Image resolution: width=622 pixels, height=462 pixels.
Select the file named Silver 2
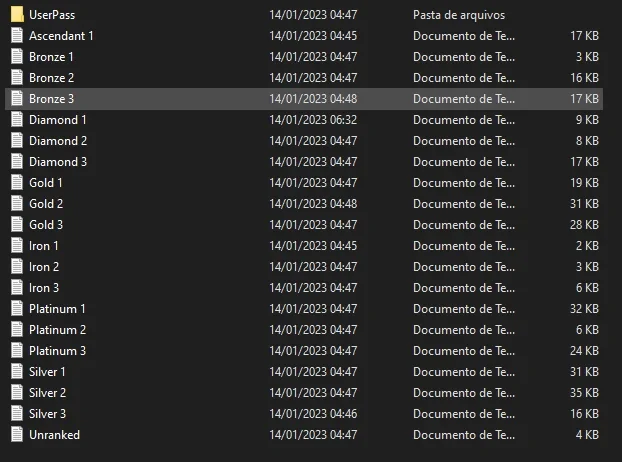point(48,393)
